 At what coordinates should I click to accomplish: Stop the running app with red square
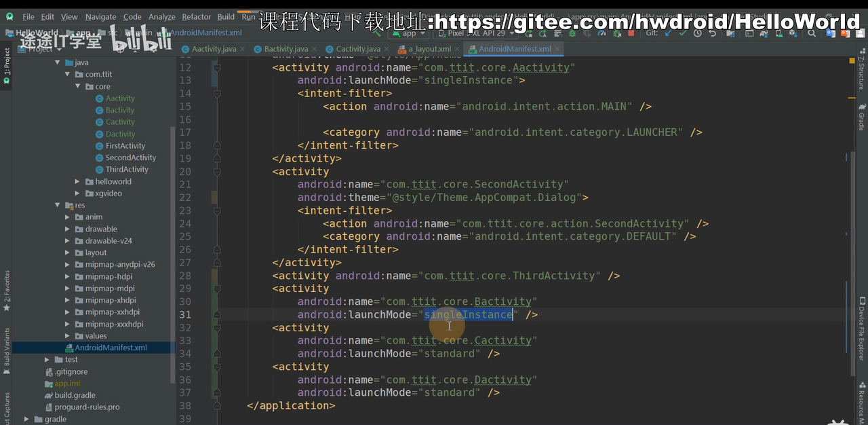631,33
